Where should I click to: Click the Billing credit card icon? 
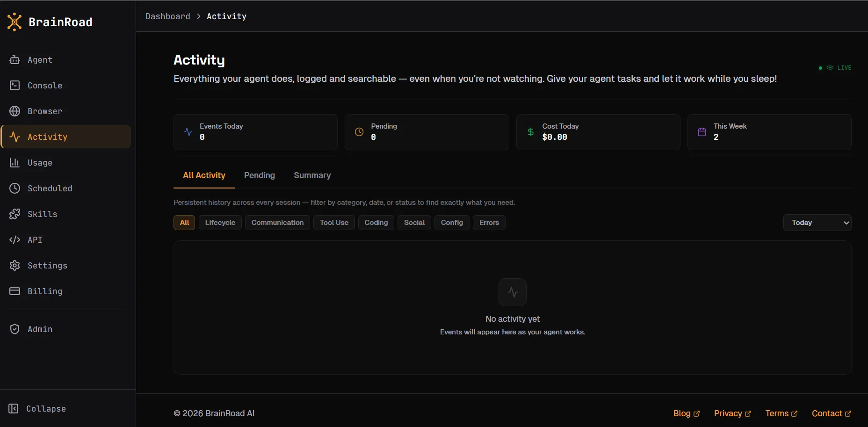point(15,291)
